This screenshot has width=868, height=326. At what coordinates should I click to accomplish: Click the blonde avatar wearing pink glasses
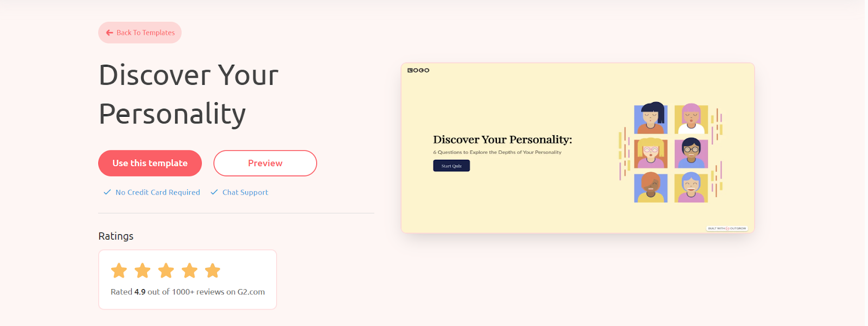click(x=651, y=153)
